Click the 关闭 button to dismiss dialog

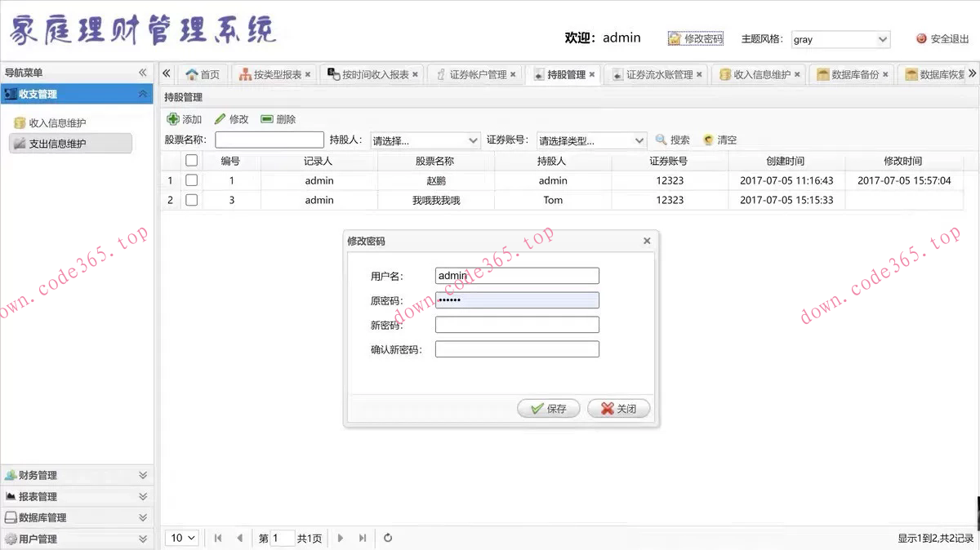point(618,409)
